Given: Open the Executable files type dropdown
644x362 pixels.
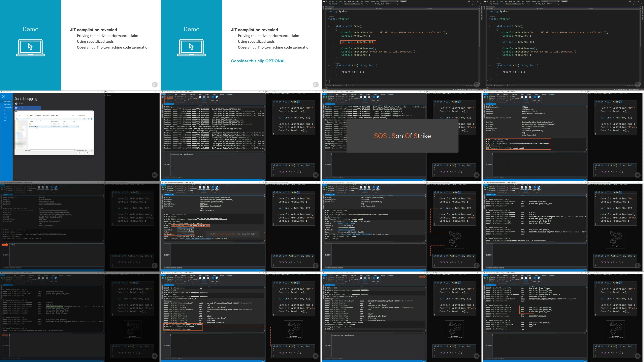Looking at the screenshot, I should (x=84, y=150).
